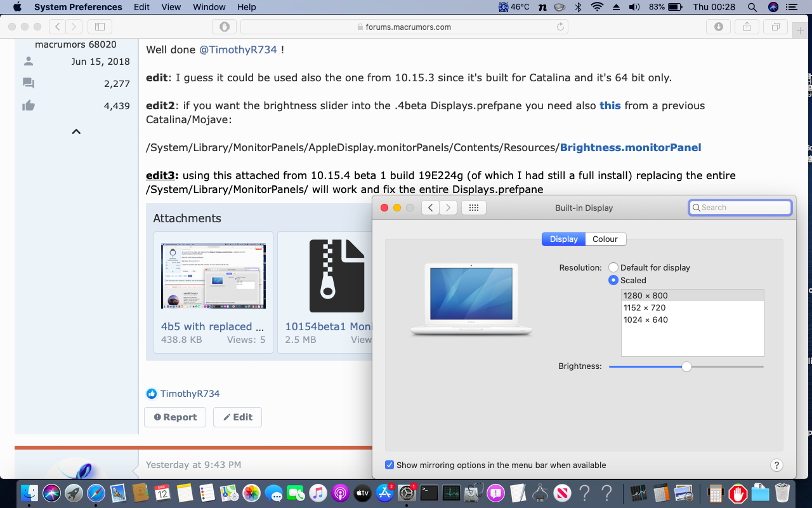This screenshot has width=812, height=508.
Task: Go back in Safari history
Action: pyautogui.click(x=57, y=27)
